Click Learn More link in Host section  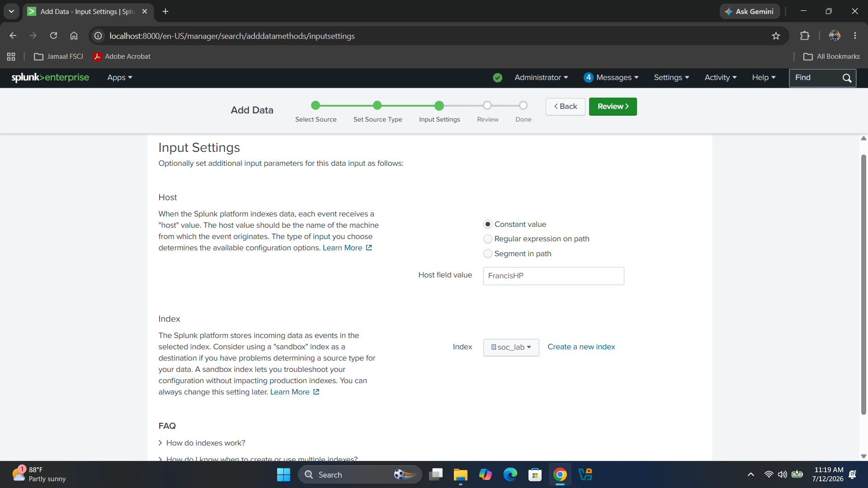342,248
